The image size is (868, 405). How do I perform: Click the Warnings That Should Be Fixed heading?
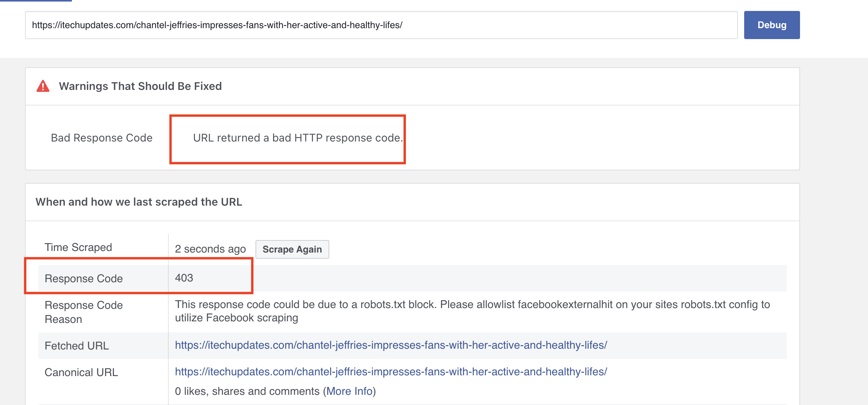click(140, 86)
